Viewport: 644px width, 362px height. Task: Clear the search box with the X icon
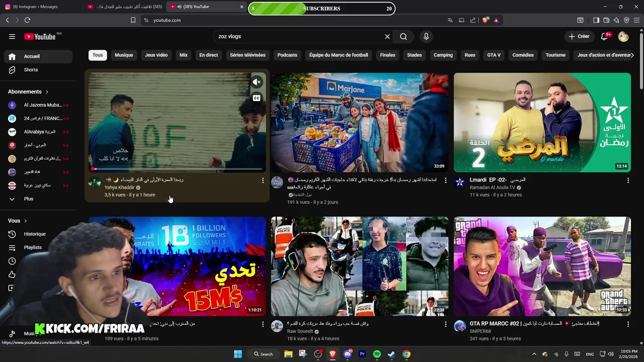[387, 36]
